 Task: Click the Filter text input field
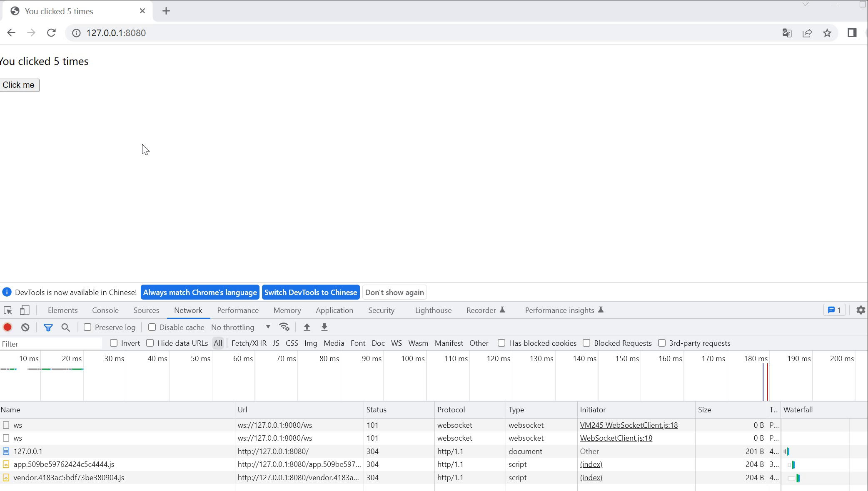coord(51,344)
